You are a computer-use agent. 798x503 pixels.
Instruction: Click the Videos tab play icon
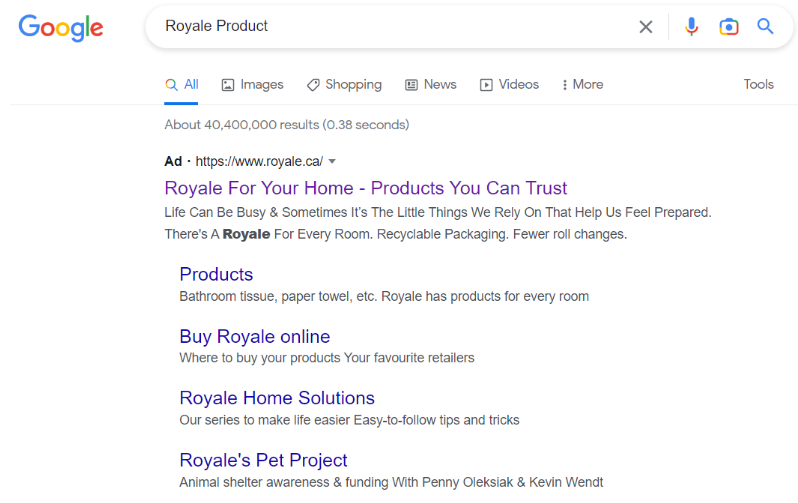486,85
